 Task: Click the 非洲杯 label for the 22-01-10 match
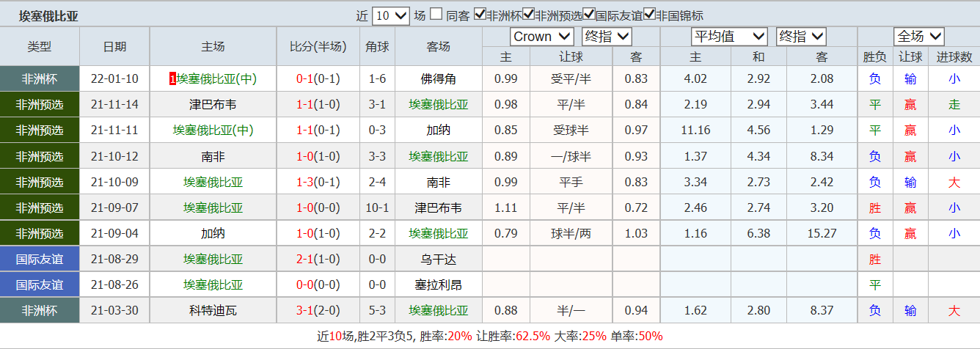tap(40, 78)
